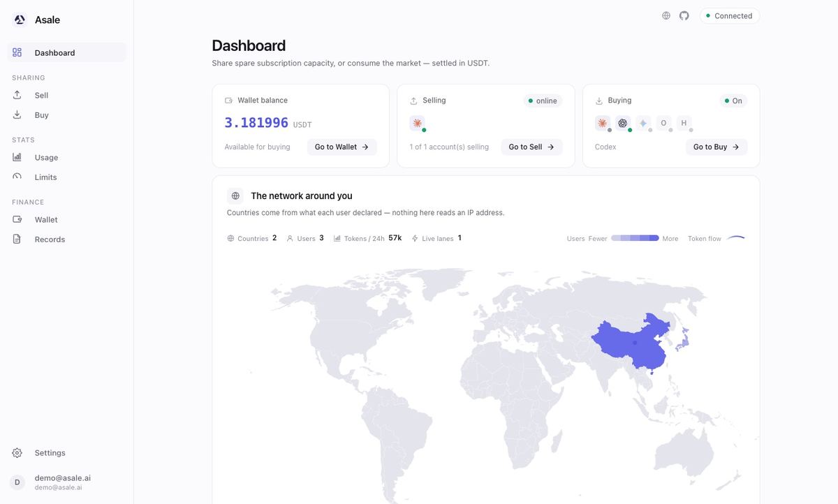Click the Token flow curve legend

click(x=736, y=238)
